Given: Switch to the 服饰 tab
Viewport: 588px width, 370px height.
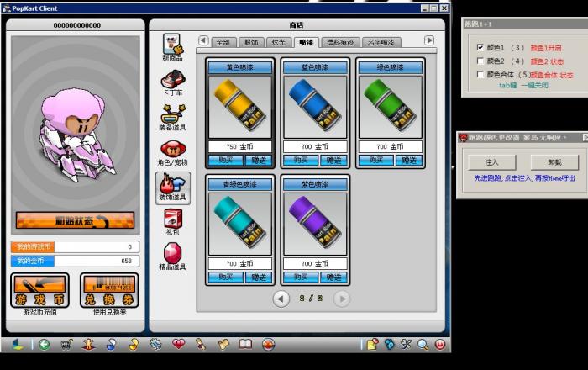Looking at the screenshot, I should [x=251, y=42].
